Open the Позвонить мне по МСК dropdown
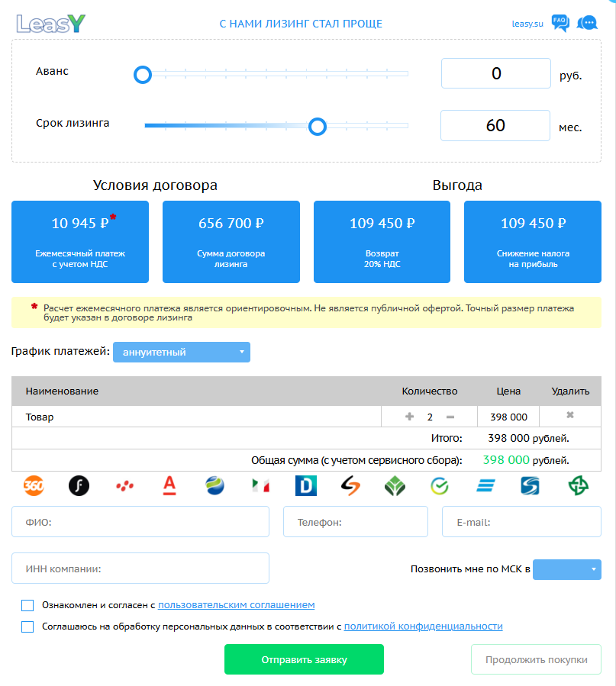This screenshot has width=616, height=686. [566, 569]
